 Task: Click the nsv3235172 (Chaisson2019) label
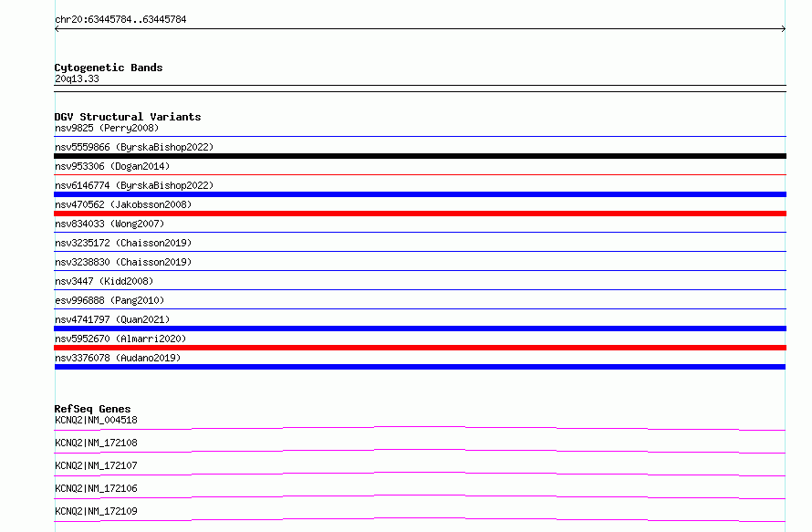coord(123,243)
